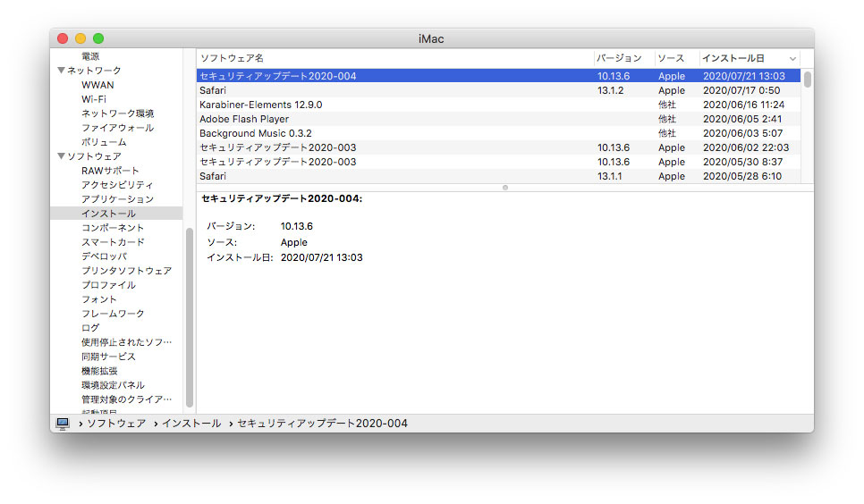
Task: Select the Karabiner-Elements 12.9.0 row
Action: coord(498,105)
